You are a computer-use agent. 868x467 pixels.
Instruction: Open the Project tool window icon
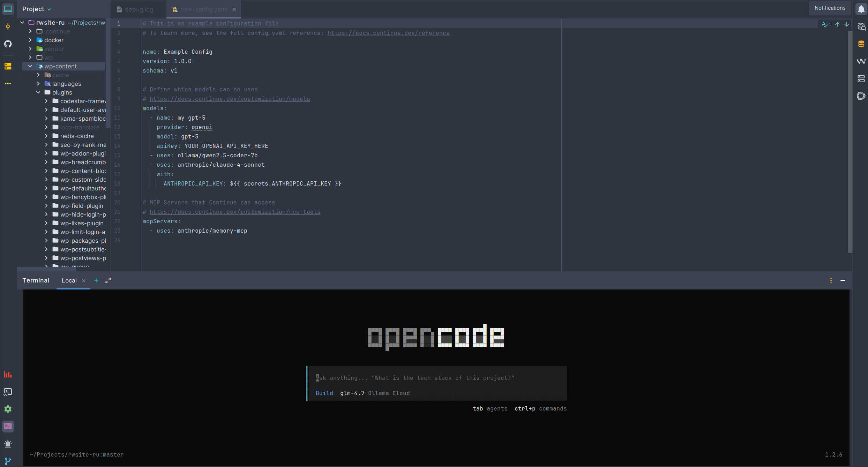click(8, 9)
